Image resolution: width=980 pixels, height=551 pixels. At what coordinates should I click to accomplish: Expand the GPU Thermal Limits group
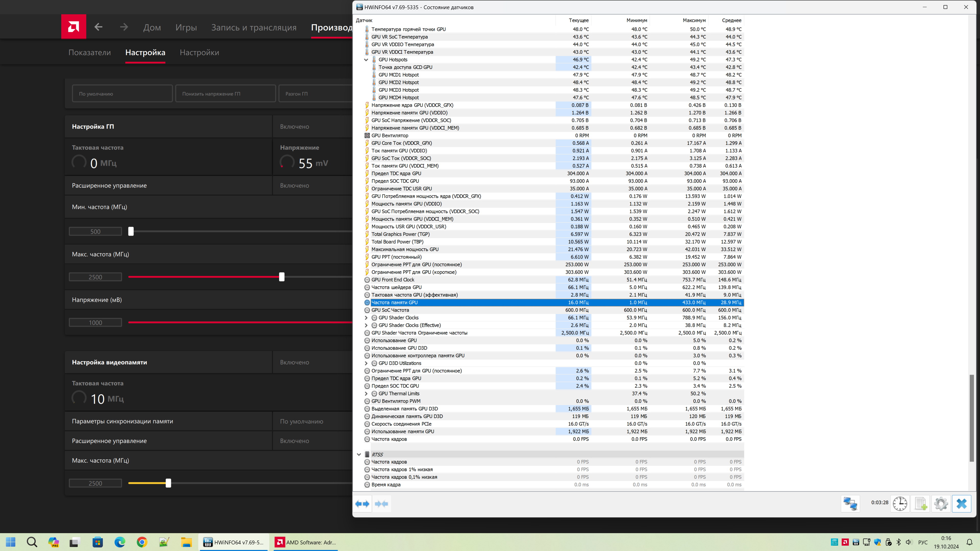pyautogui.click(x=366, y=394)
